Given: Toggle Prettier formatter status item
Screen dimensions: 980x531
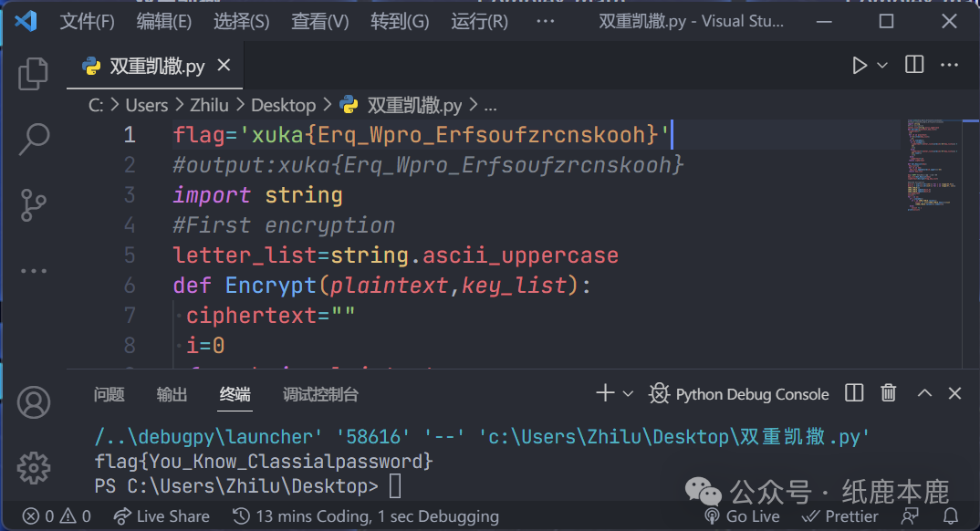Looking at the screenshot, I should click(x=840, y=516).
